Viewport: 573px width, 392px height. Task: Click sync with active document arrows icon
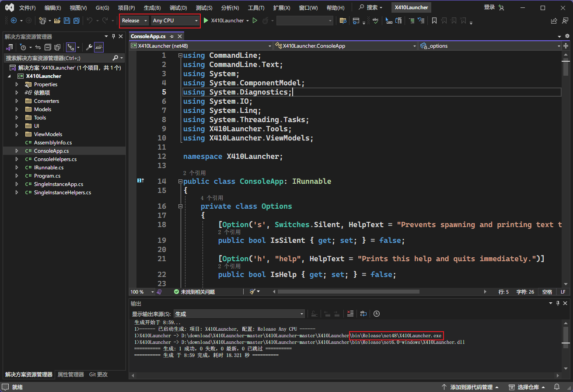(38, 47)
